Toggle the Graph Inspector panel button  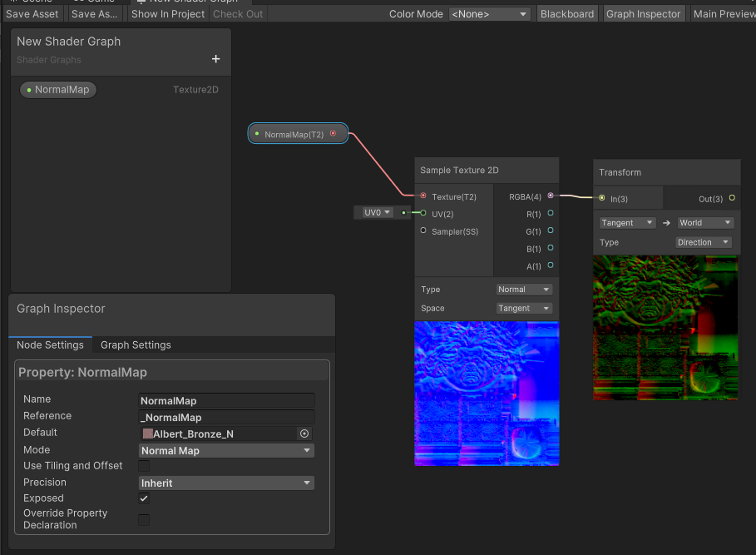click(x=643, y=14)
